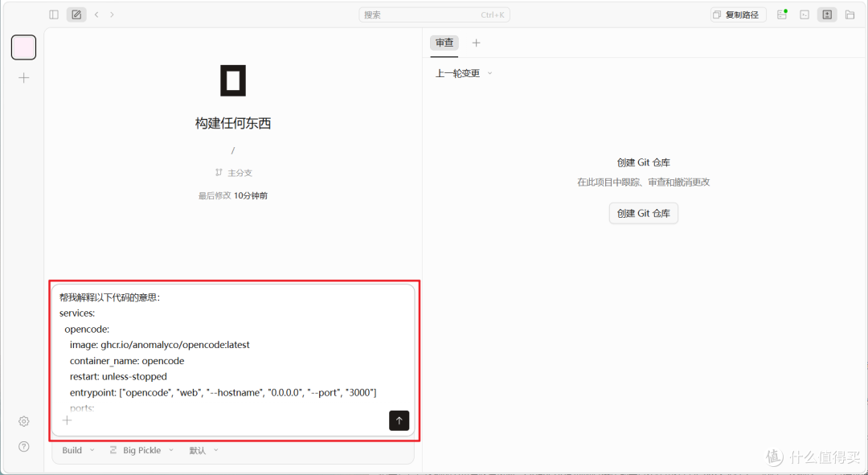The width and height of the screenshot is (868, 475).
Task: Open the 默认 variant dropdown
Action: [203, 450]
